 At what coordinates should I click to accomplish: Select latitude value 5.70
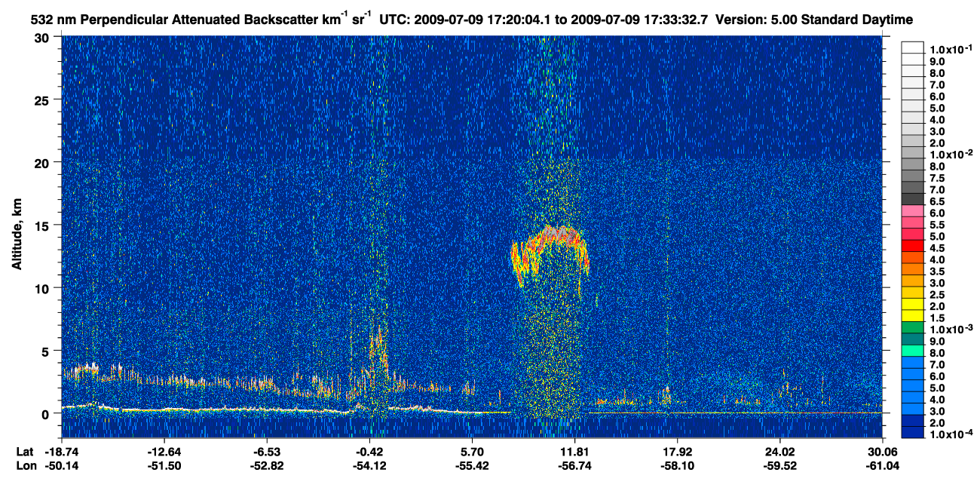[x=473, y=452]
